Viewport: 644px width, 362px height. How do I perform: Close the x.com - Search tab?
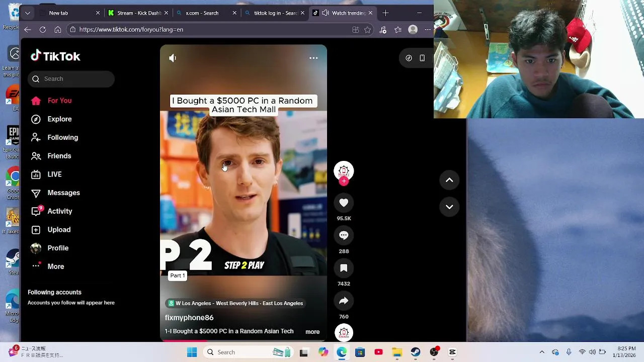pos(234,13)
